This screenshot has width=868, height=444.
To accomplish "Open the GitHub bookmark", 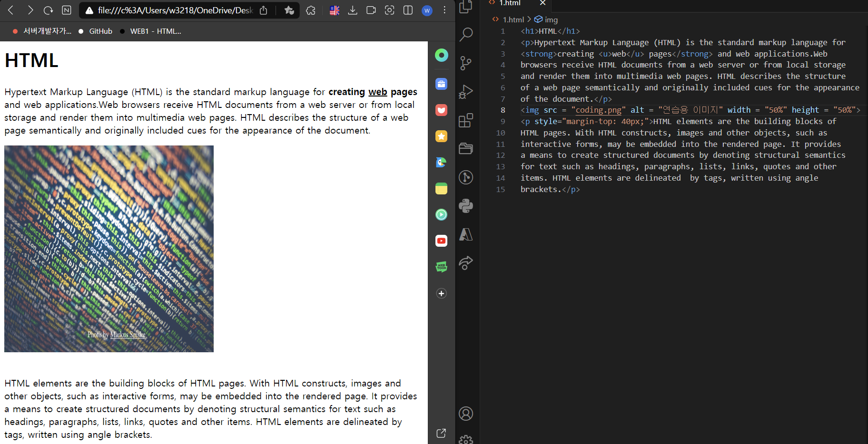I will pyautogui.click(x=96, y=31).
